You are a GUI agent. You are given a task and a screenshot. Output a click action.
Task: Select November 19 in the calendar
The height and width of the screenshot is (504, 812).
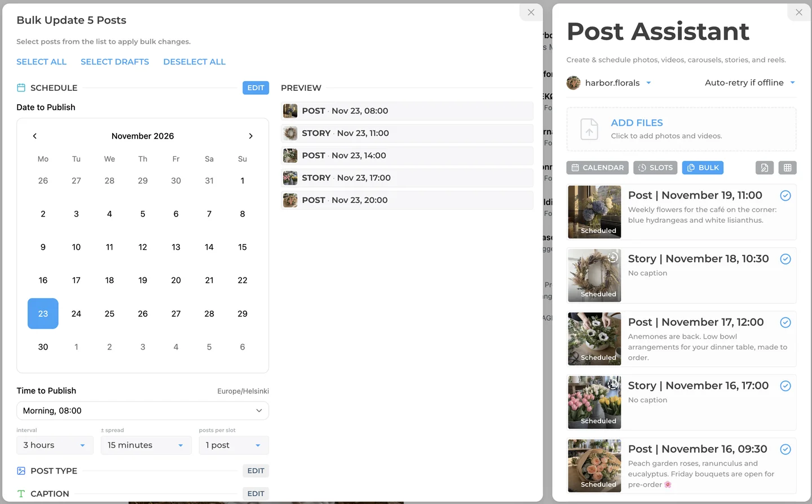[x=143, y=280]
